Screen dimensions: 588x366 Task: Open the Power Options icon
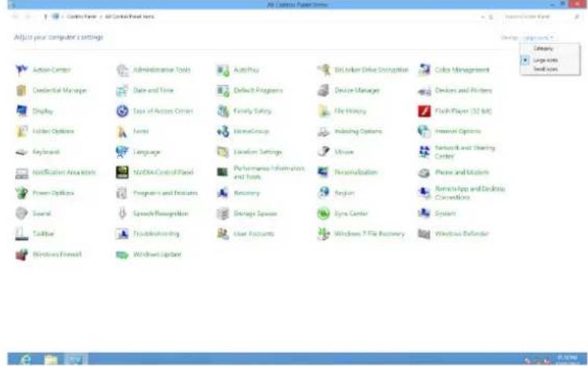pos(22,193)
